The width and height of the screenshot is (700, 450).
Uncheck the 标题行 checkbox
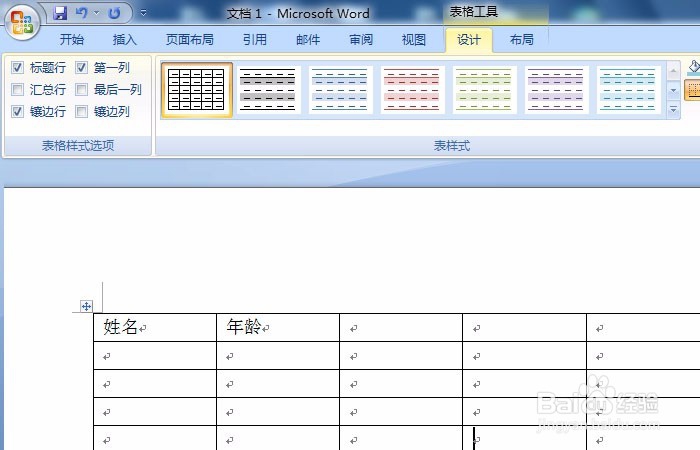point(17,67)
